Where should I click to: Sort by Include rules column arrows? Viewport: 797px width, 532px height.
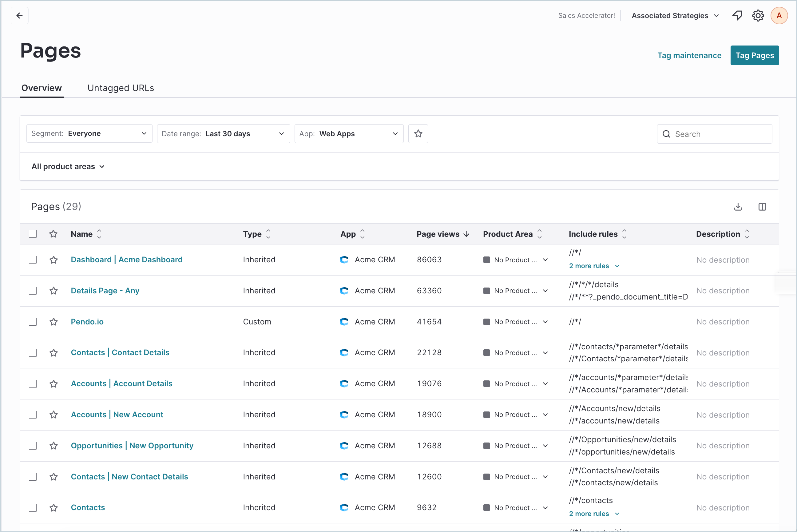pyautogui.click(x=625, y=234)
